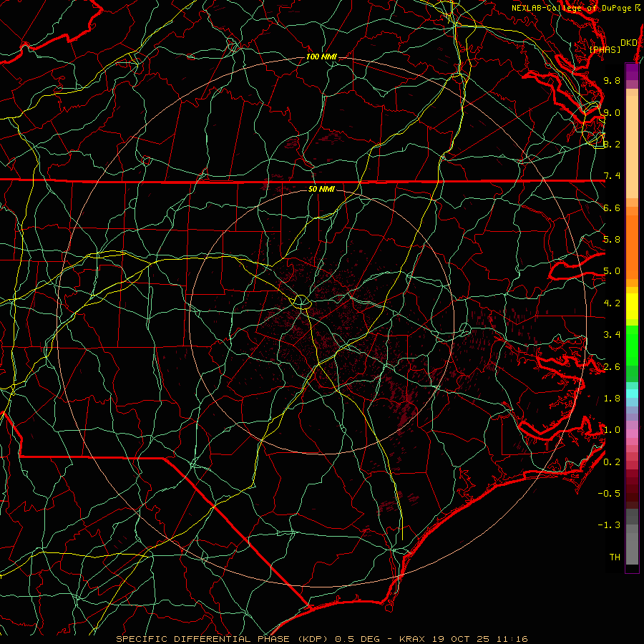Click the "50 NMI" range ring label

click(x=321, y=189)
